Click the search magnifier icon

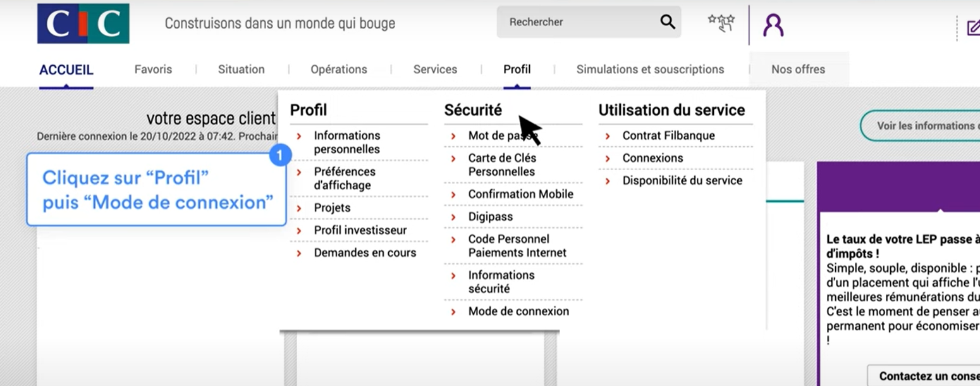668,22
